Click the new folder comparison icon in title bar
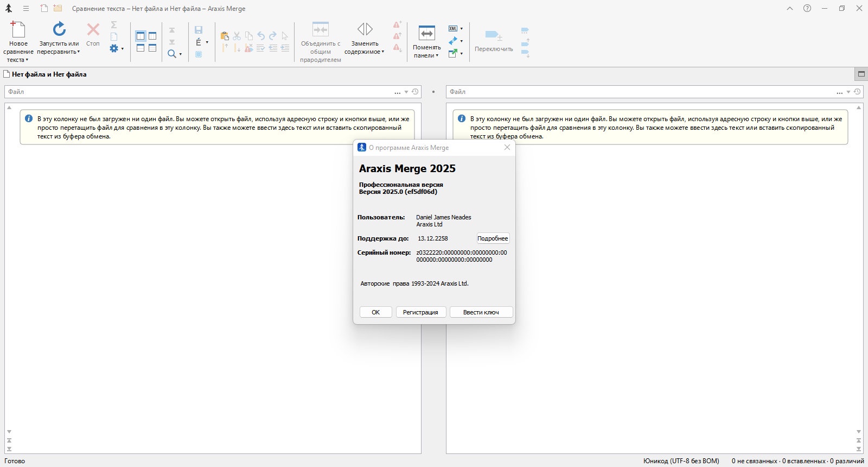The height and width of the screenshot is (467, 868). tap(58, 9)
